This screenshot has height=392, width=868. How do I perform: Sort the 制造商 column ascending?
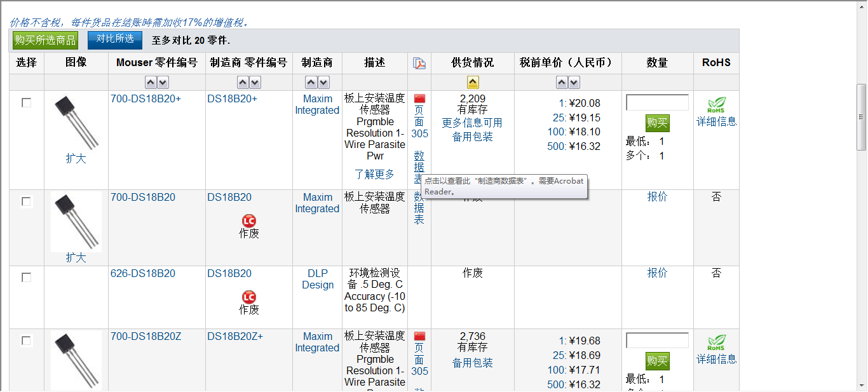coord(311,83)
